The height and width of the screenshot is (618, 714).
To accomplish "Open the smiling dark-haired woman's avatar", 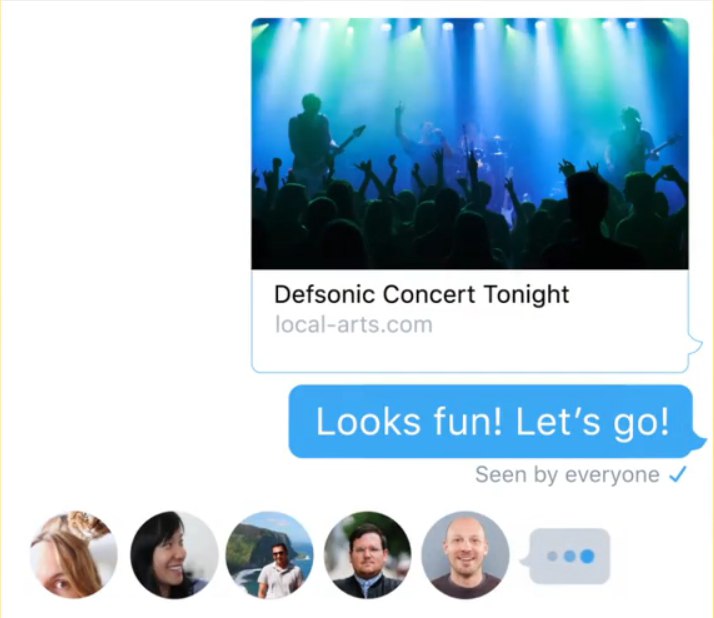I will click(x=174, y=555).
